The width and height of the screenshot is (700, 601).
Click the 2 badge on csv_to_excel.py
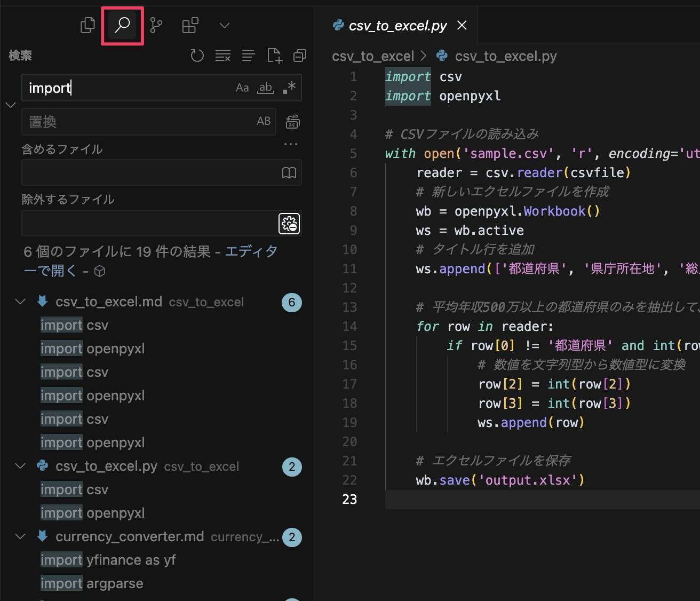(x=292, y=467)
